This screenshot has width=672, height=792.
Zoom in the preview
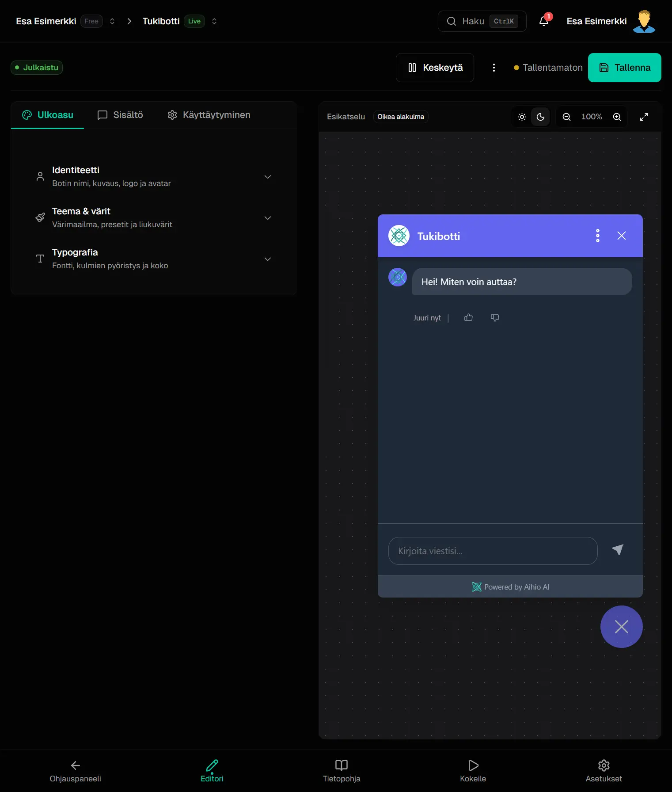(x=617, y=117)
